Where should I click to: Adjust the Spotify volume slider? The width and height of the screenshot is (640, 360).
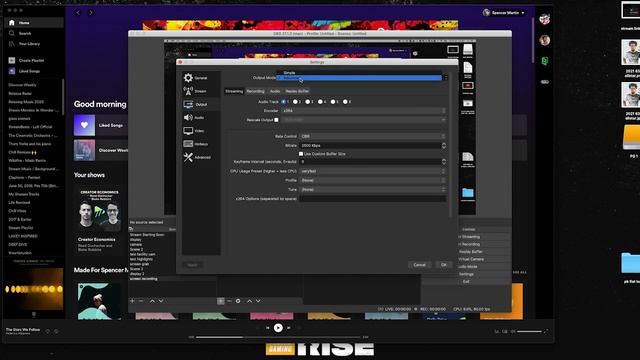pyautogui.click(x=529, y=331)
